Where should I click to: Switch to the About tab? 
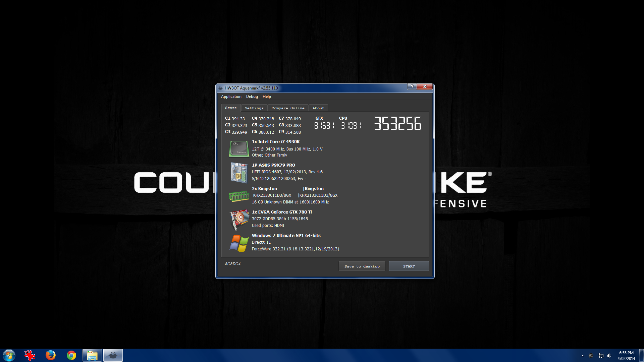tap(318, 108)
